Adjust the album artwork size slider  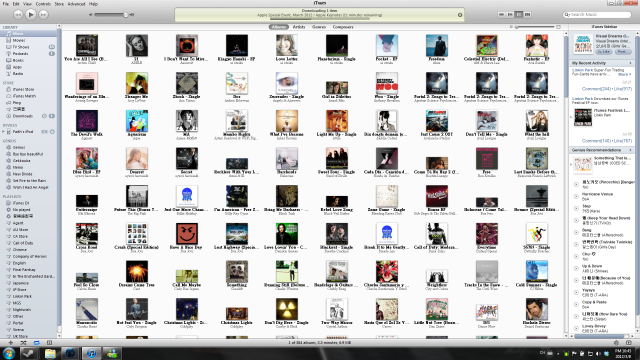[x=535, y=27]
